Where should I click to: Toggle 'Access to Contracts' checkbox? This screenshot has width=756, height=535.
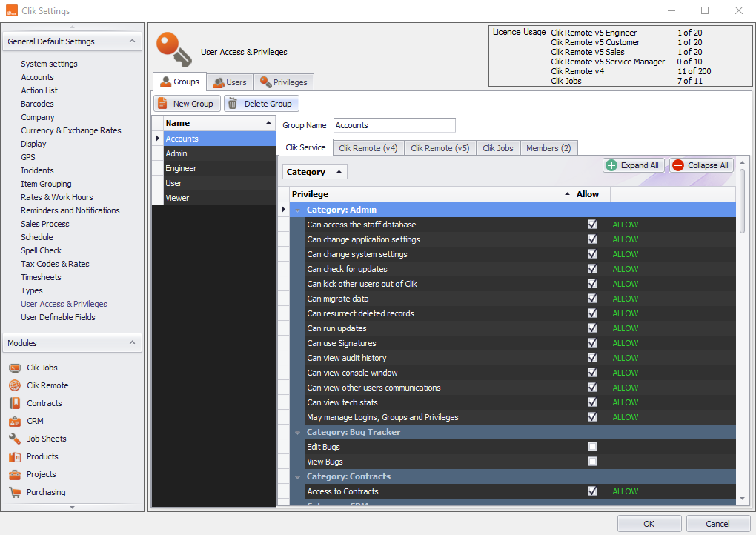coord(592,491)
